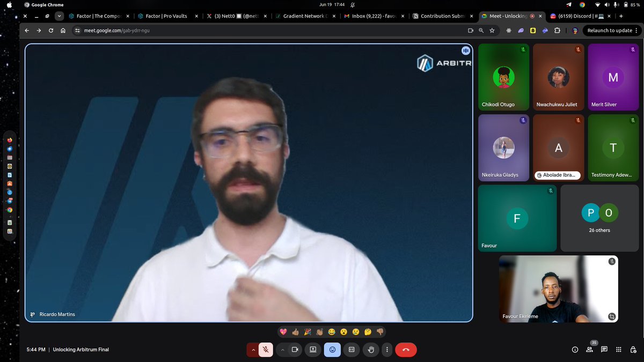Open Wi-Fi status menu
The height and width of the screenshot is (362, 644).
tap(597, 5)
